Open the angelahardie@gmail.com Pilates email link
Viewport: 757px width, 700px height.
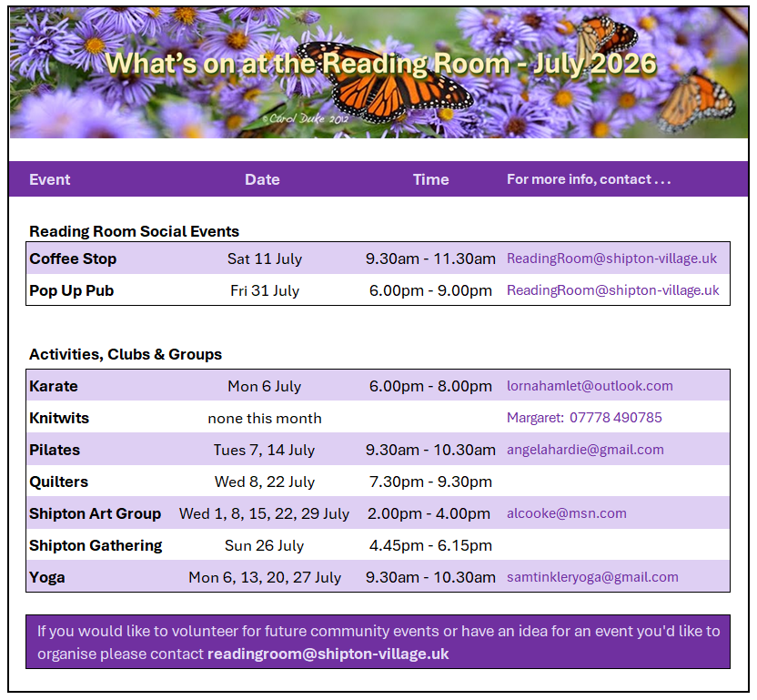coord(585,450)
